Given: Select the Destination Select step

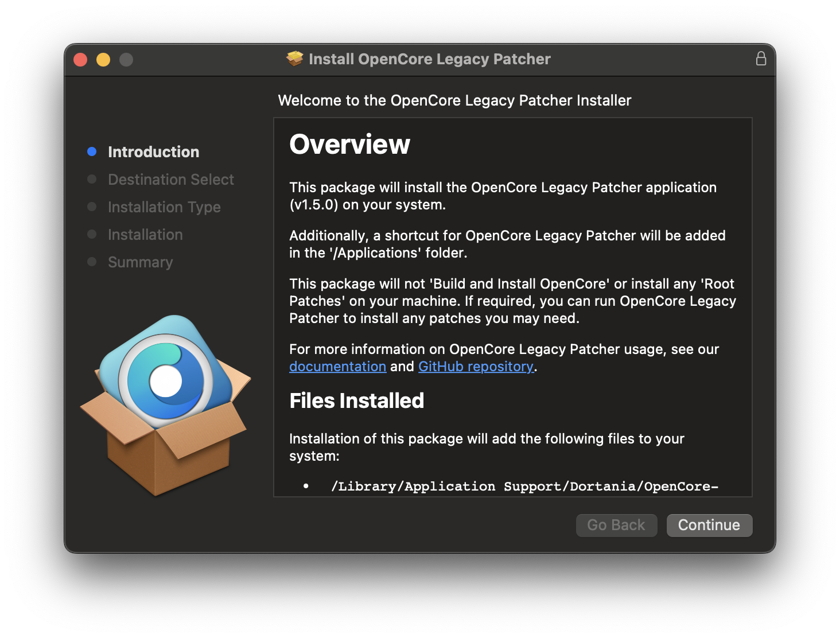Looking at the screenshot, I should (x=170, y=180).
